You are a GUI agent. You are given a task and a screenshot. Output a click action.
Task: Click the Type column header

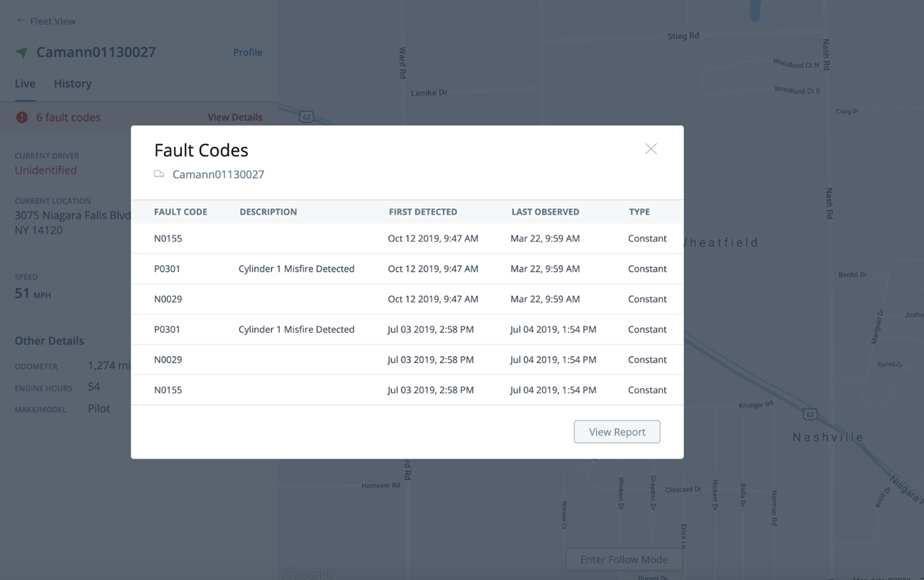[x=639, y=212]
